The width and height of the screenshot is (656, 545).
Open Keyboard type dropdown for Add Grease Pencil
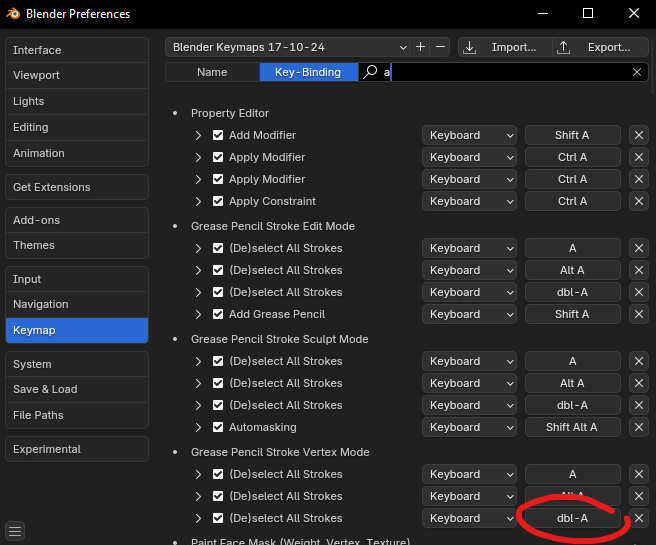[469, 314]
